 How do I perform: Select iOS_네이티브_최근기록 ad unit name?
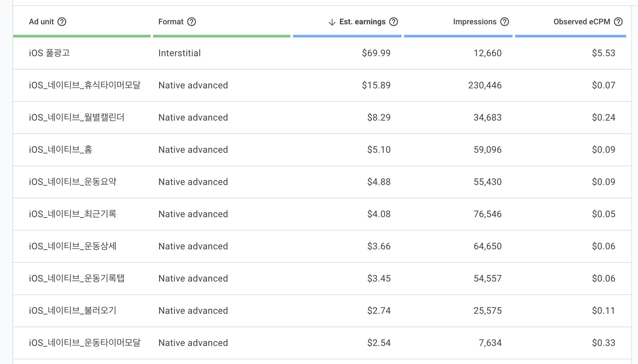73,214
